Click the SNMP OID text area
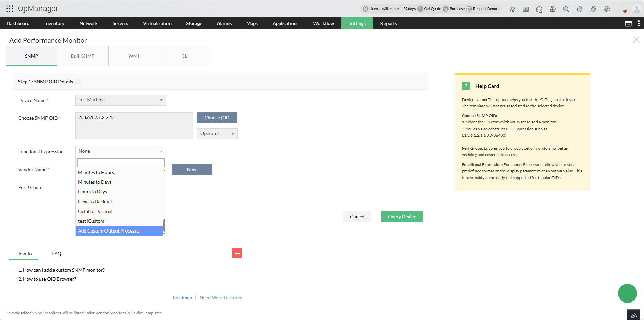The image size is (644, 320). tap(134, 126)
